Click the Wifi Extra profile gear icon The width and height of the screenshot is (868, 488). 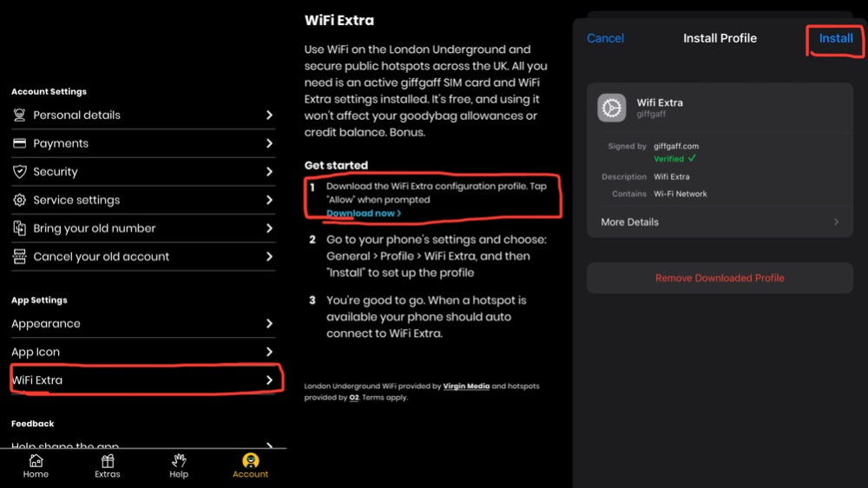pos(611,108)
